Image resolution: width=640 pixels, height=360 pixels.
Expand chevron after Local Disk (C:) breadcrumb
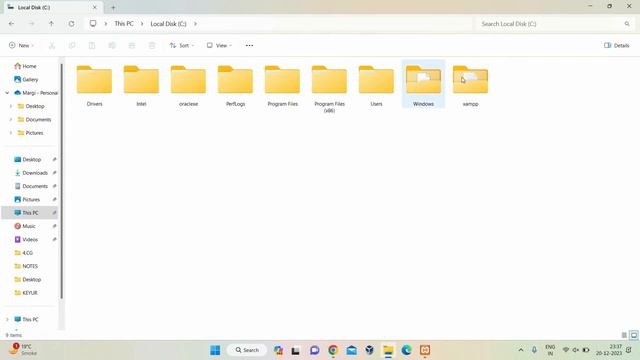(x=195, y=24)
